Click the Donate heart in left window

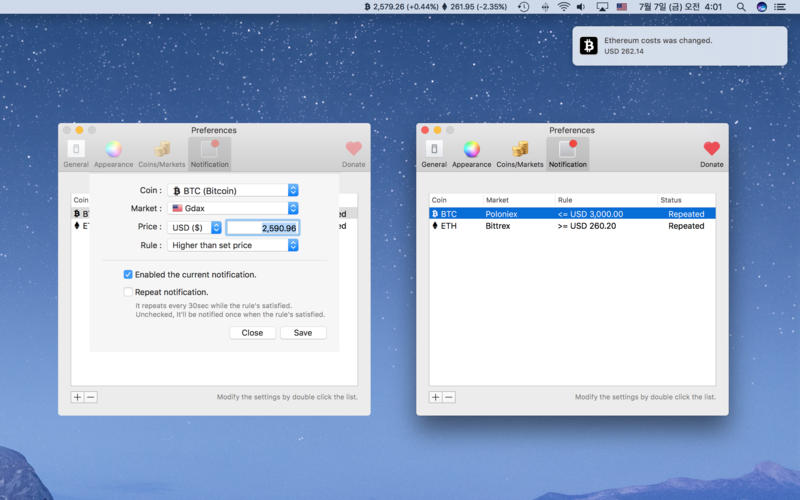tap(353, 150)
